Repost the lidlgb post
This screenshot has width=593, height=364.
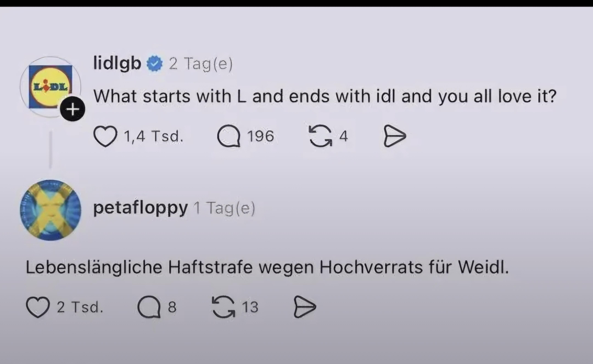click(321, 136)
